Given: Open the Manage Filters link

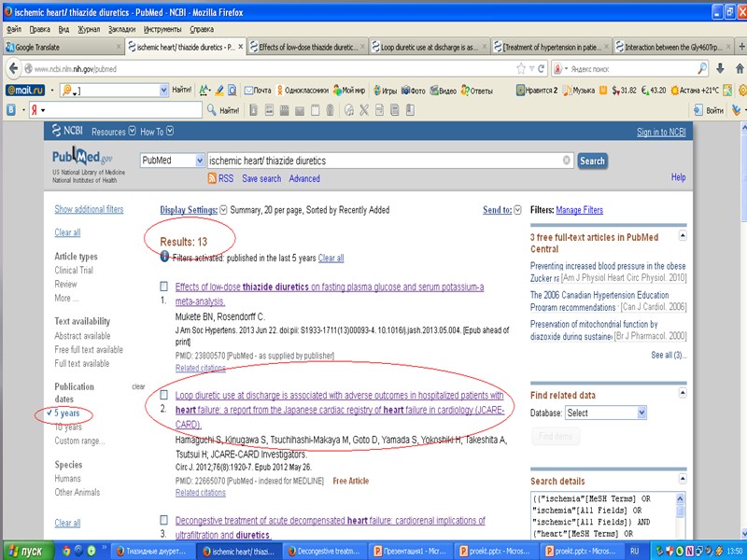Looking at the screenshot, I should point(579,210).
